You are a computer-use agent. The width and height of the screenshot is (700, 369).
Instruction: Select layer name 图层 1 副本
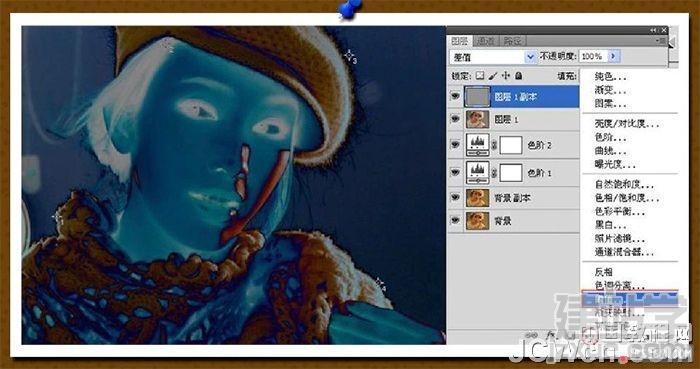click(x=516, y=97)
